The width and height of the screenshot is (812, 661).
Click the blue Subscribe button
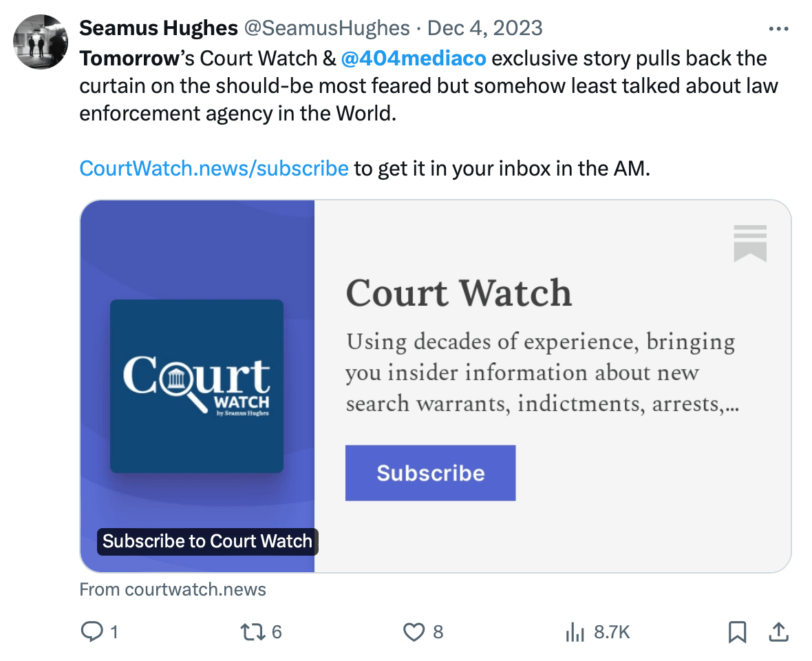click(430, 473)
